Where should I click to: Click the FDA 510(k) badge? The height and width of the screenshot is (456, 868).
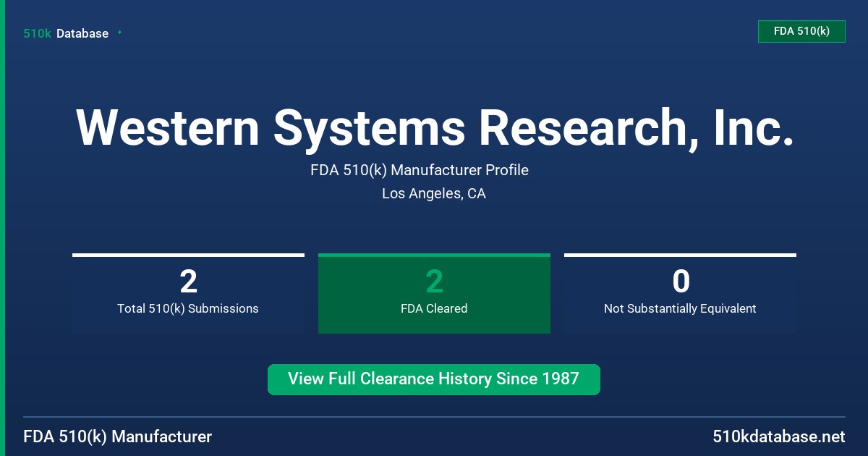pyautogui.click(x=801, y=31)
